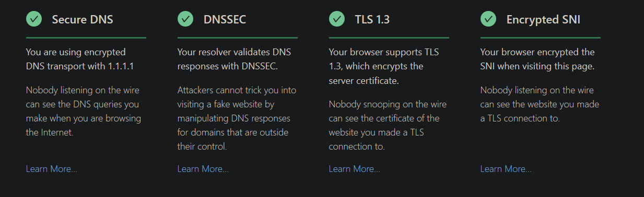The height and width of the screenshot is (197, 644).
Task: Open Learn More under Secure DNS
Action: tap(52, 169)
